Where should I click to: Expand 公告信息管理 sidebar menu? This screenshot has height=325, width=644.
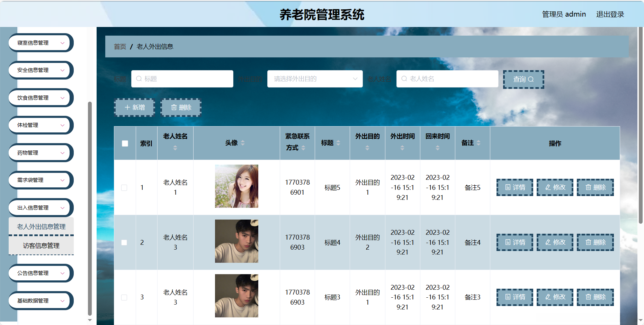click(x=41, y=273)
